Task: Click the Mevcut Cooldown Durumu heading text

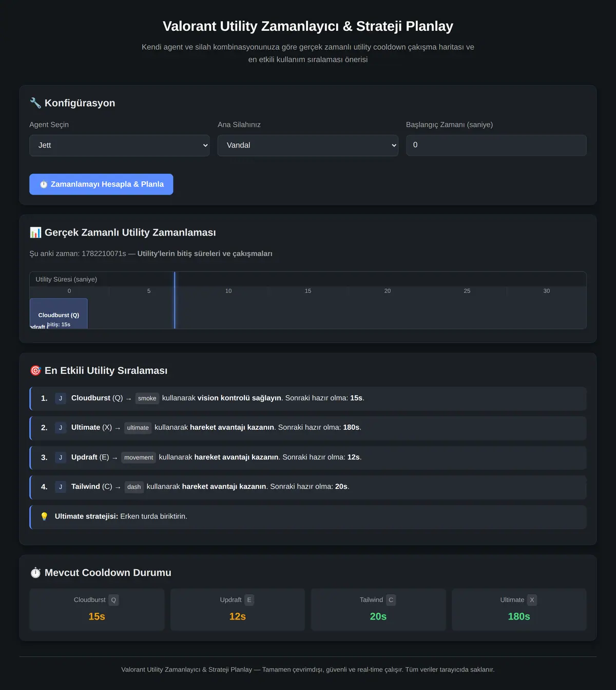Action: [108, 572]
